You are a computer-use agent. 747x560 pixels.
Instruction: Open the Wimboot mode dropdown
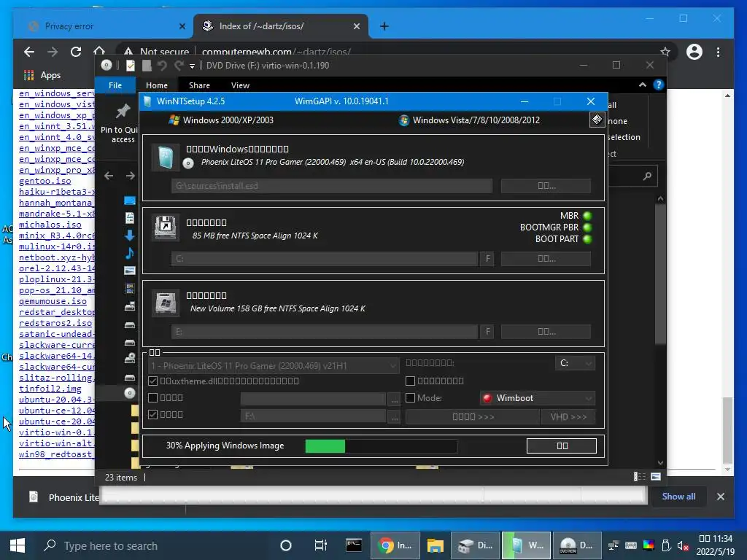(538, 398)
